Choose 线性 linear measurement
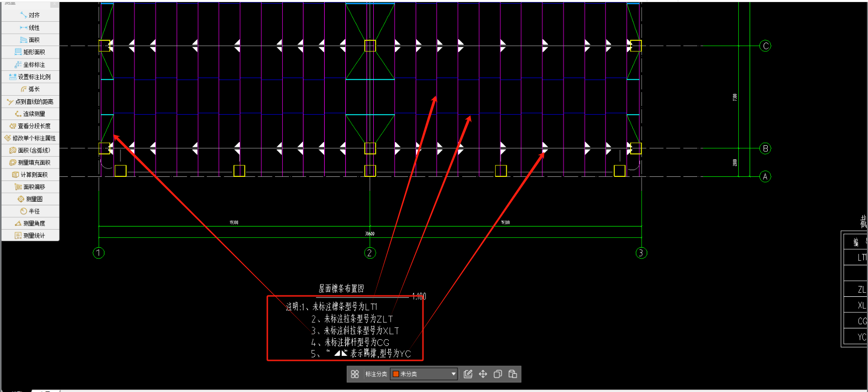This screenshot has height=392, width=868. pyautogui.click(x=30, y=28)
